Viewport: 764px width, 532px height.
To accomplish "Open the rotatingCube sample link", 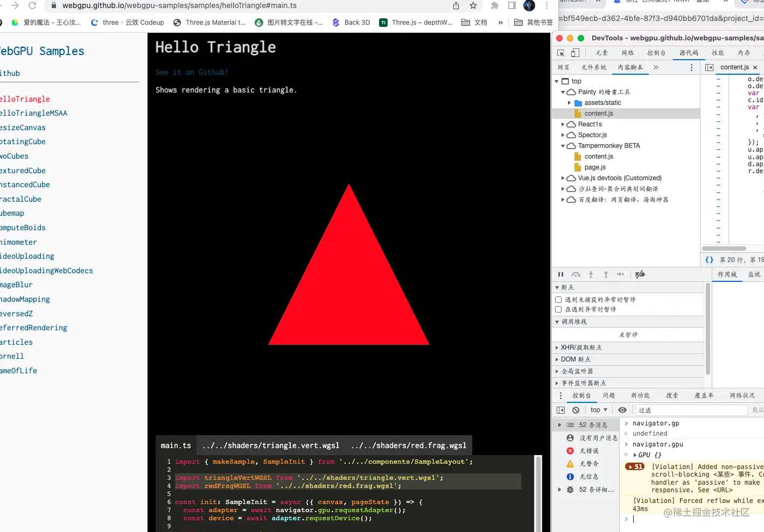I will point(23,141).
